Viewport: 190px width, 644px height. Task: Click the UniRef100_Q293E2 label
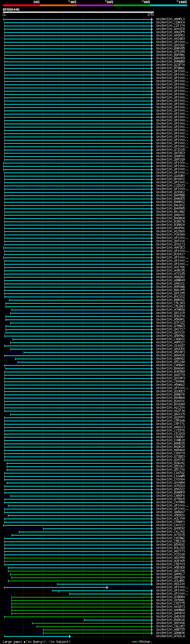[170, 192]
